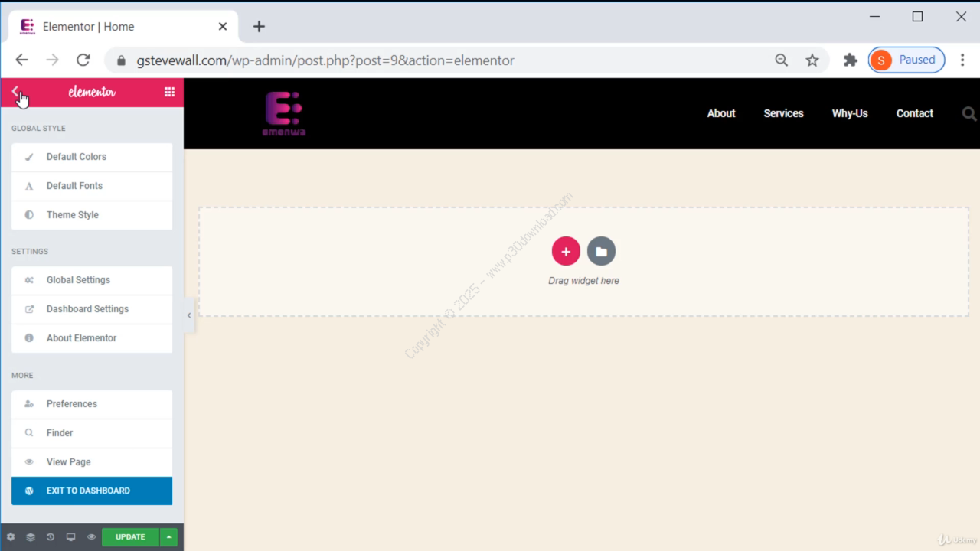Open the Contact nav link
Screen dimensions: 980x551
pyautogui.click(x=915, y=113)
